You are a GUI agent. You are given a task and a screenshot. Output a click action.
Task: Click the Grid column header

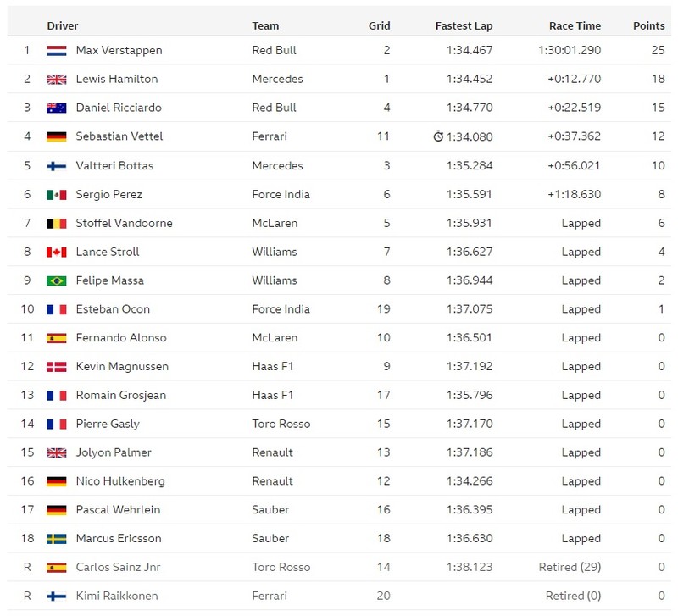tap(379, 26)
